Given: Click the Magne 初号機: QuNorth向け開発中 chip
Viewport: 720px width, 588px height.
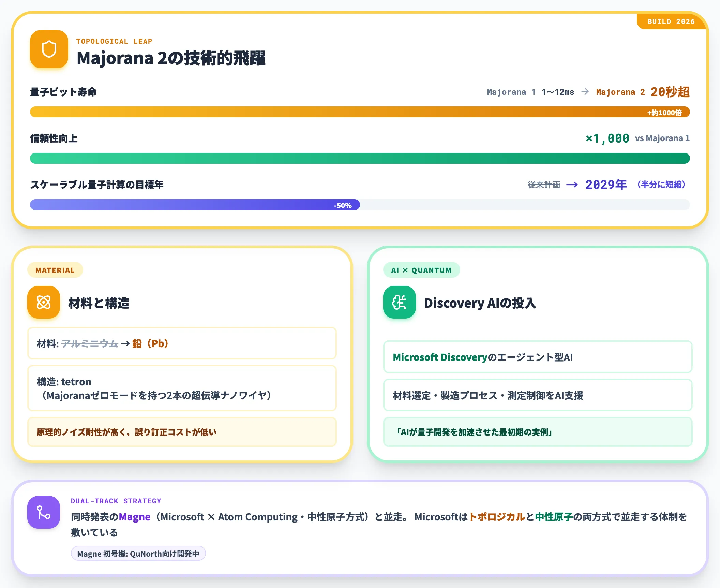Looking at the screenshot, I should (x=138, y=554).
